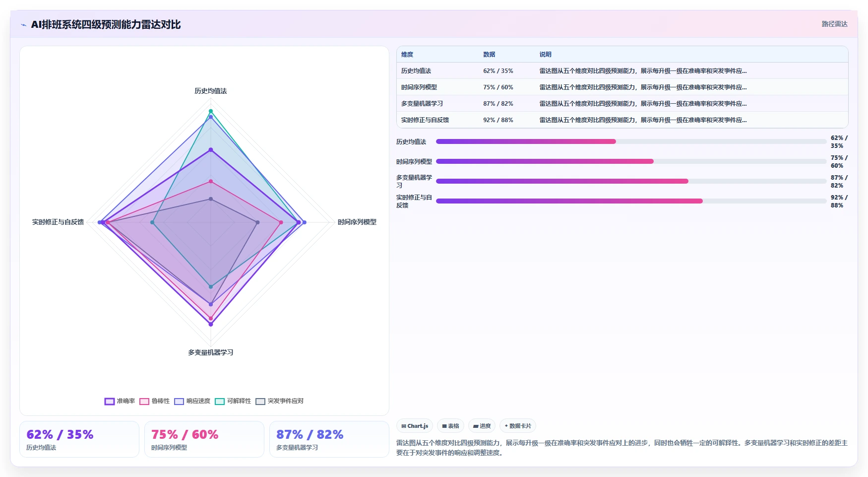Select the 表格 tag chip

click(450, 426)
